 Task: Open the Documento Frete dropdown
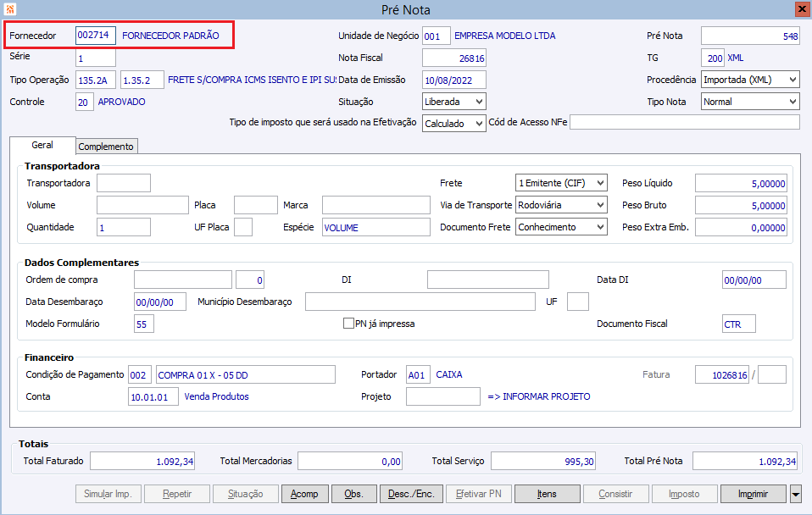pos(561,227)
